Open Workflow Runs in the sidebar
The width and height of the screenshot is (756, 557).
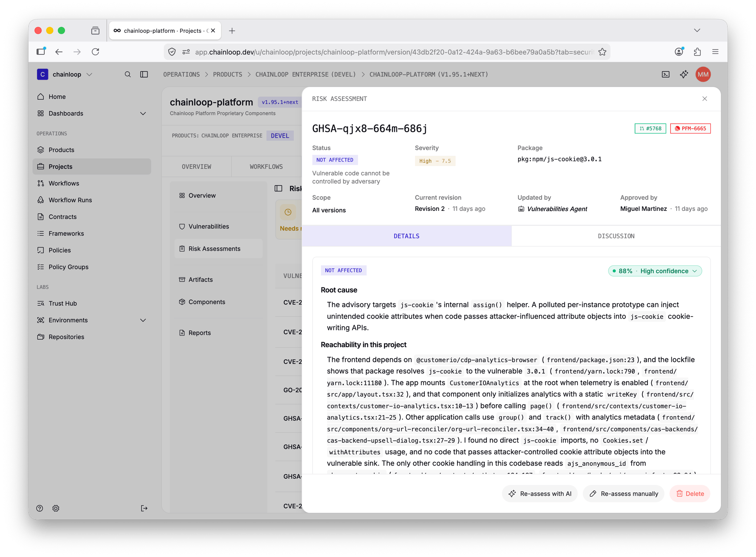tap(91, 200)
